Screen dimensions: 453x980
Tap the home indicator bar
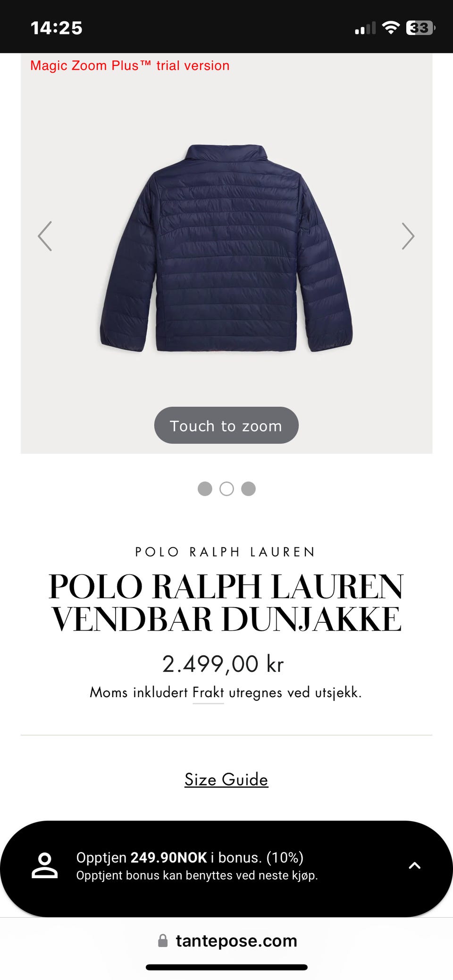[x=226, y=967]
